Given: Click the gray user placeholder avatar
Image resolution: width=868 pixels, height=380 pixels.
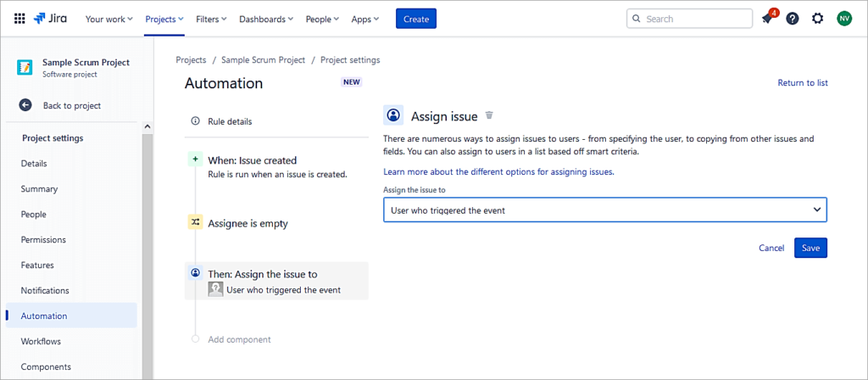Looking at the screenshot, I should (x=215, y=289).
